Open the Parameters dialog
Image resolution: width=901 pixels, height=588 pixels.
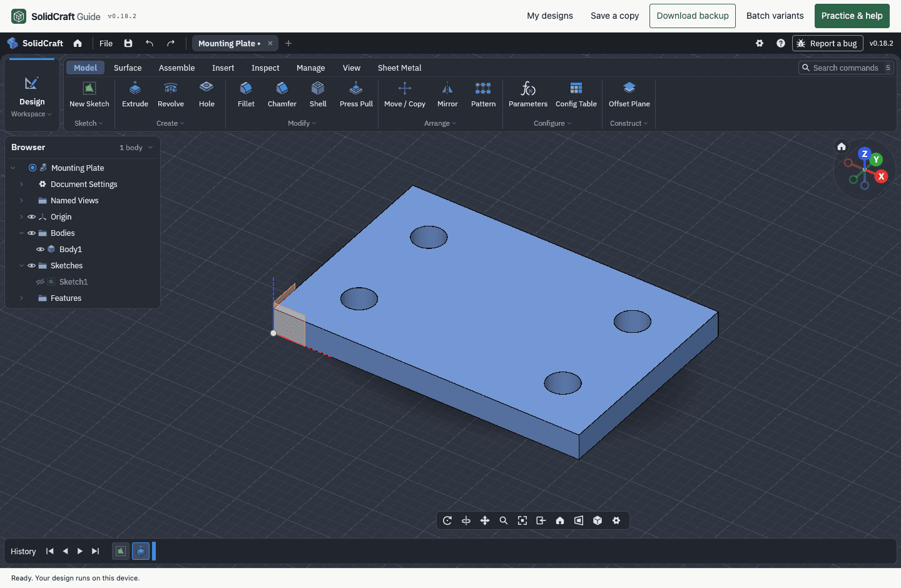tap(528, 95)
